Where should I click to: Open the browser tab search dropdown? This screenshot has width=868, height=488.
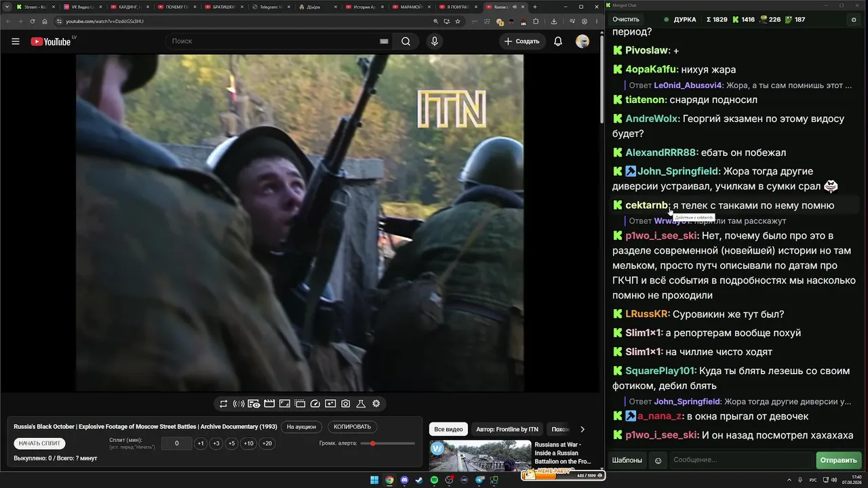click(x=7, y=7)
